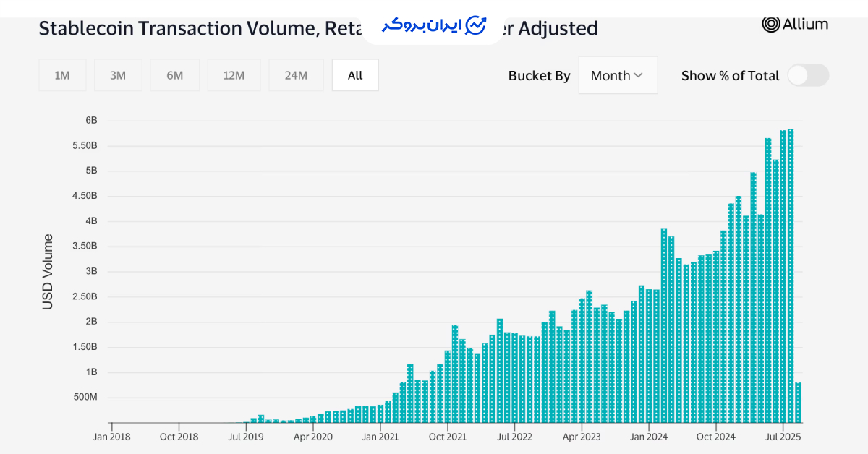
Task: Open the Bucket By Month dropdown
Action: [x=617, y=75]
